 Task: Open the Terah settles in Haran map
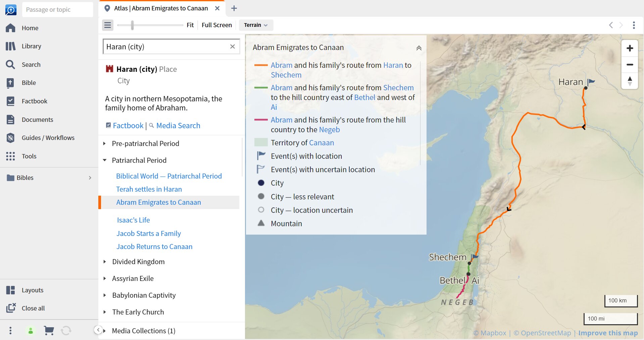point(149,189)
